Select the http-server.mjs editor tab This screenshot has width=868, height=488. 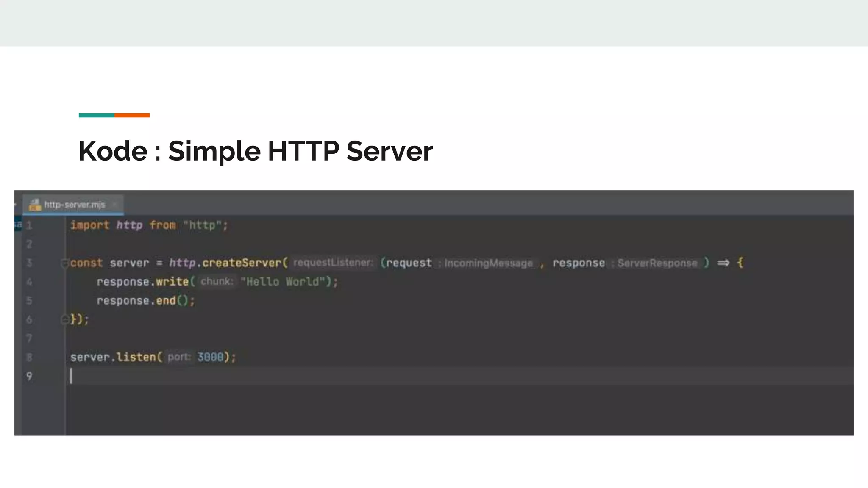pos(73,205)
